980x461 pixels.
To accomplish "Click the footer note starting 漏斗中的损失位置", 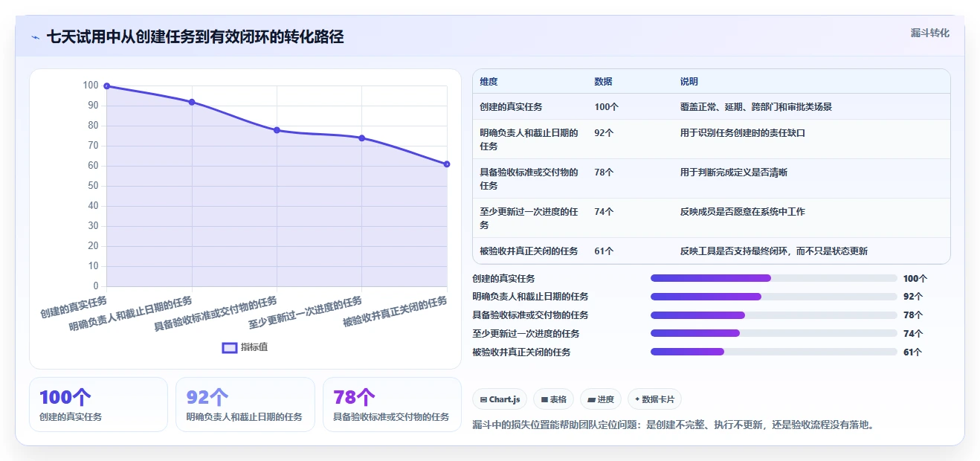I will click(x=674, y=425).
